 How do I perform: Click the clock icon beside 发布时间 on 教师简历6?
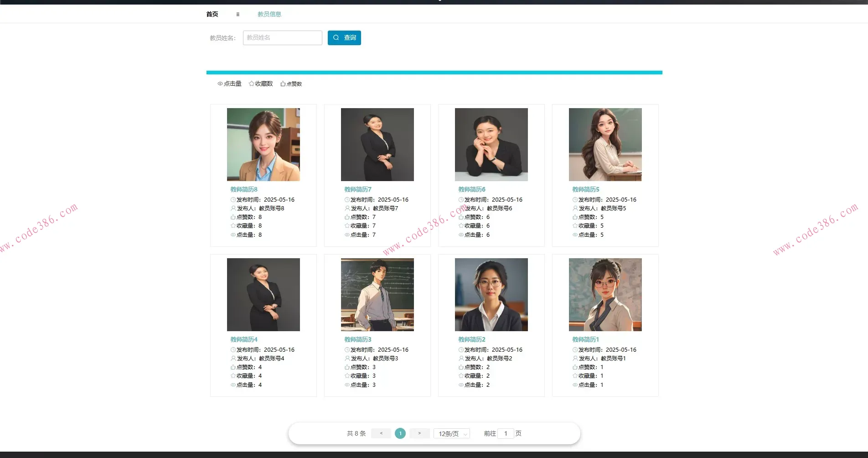click(460, 199)
